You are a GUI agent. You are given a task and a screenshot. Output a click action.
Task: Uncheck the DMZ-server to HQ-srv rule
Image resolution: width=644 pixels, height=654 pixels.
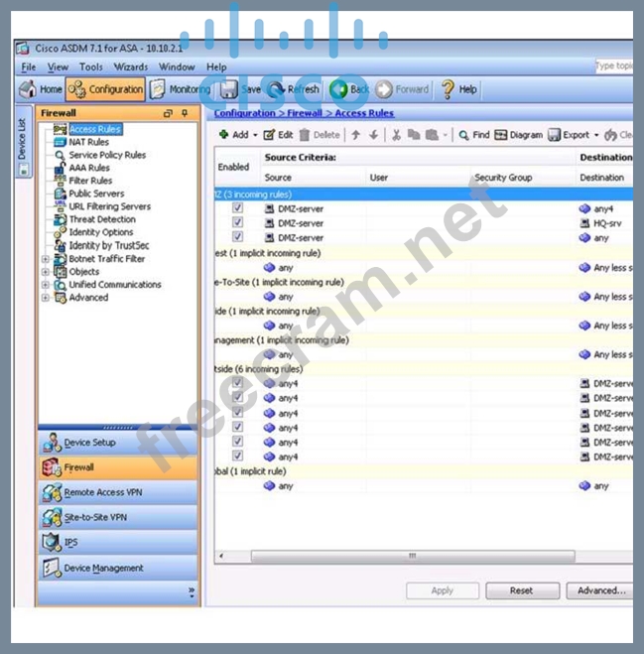click(237, 223)
